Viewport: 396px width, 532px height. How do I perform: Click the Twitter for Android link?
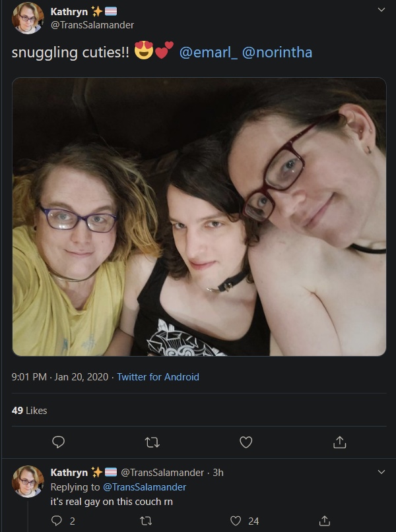pos(158,377)
